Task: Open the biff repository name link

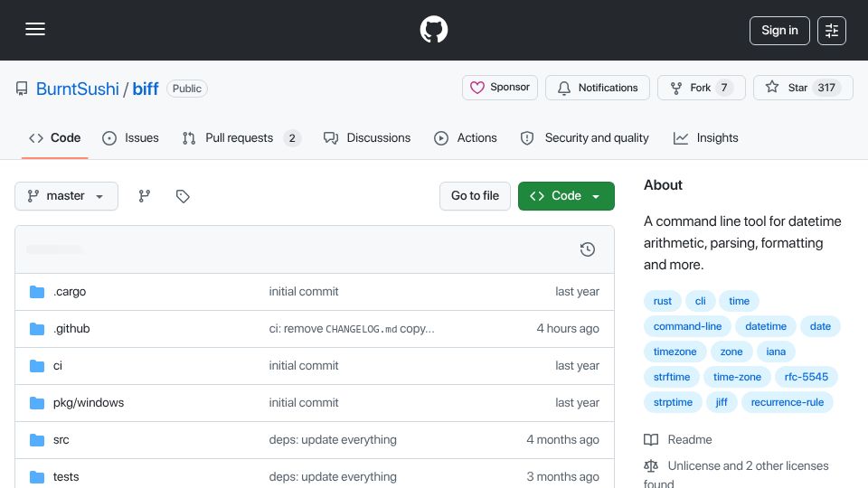Action: coord(146,89)
